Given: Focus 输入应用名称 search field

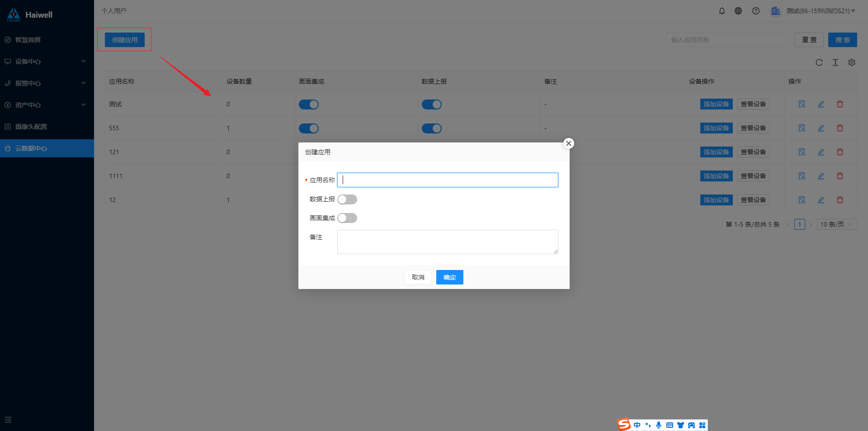Looking at the screenshot, I should point(728,40).
